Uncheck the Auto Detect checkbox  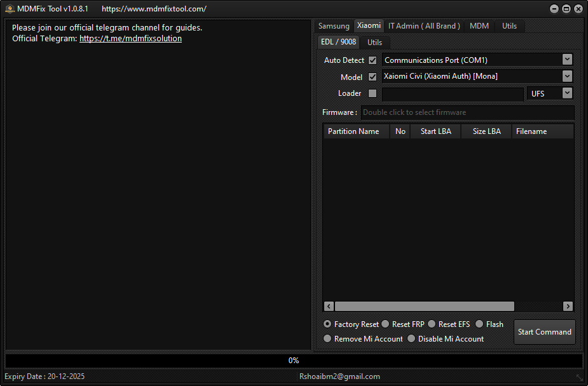(373, 60)
